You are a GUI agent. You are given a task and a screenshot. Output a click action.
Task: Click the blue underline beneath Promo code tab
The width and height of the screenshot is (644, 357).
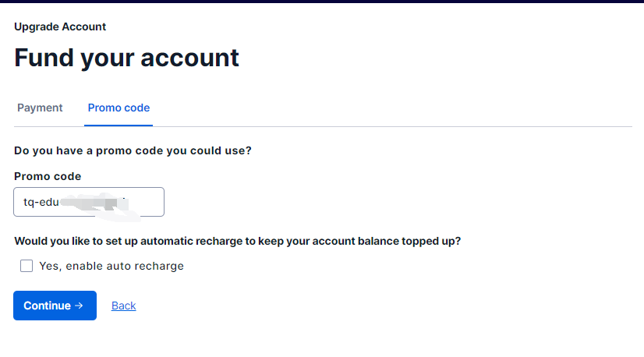(119, 125)
